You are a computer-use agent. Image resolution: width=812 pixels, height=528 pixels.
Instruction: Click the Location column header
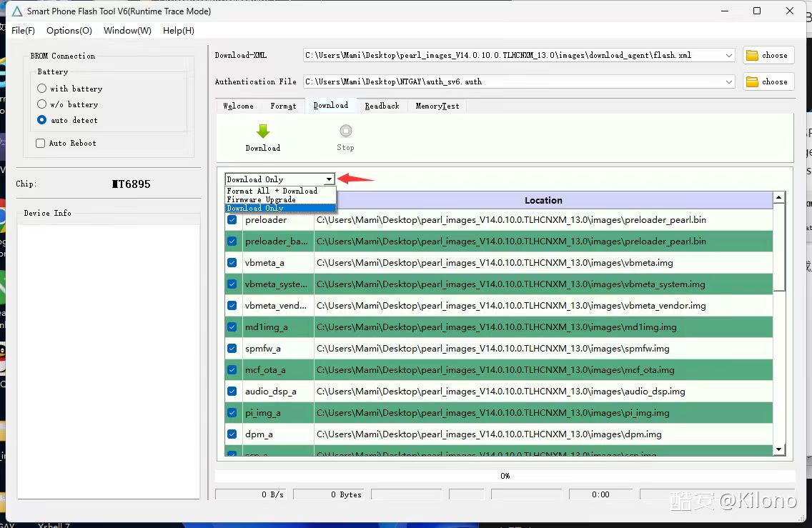coord(543,201)
